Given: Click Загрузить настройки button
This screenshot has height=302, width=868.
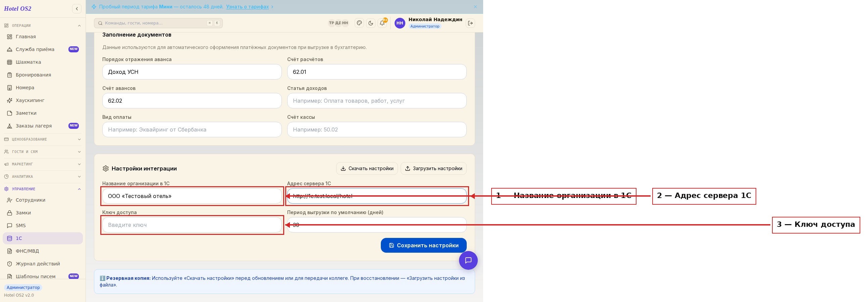Looking at the screenshot, I should [x=433, y=168].
